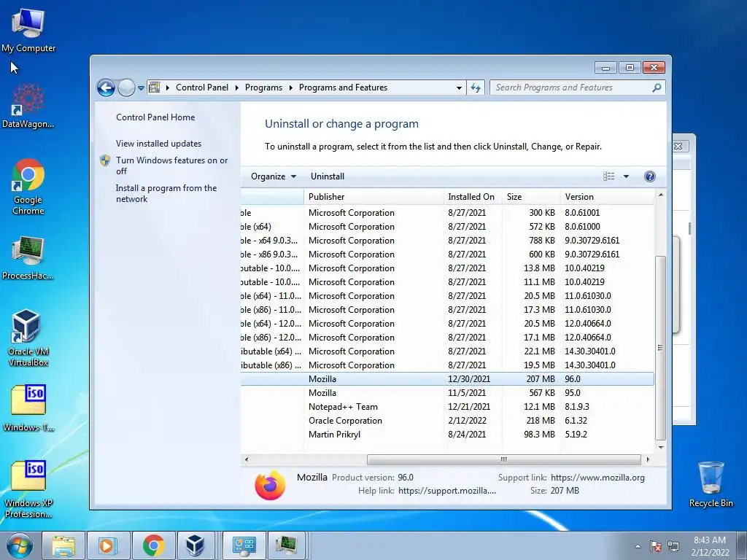
Task: Sort by the Size column header
Action: [531, 197]
